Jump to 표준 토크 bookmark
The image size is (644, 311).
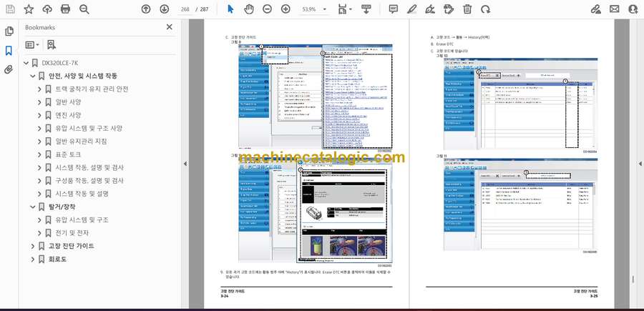(68, 154)
